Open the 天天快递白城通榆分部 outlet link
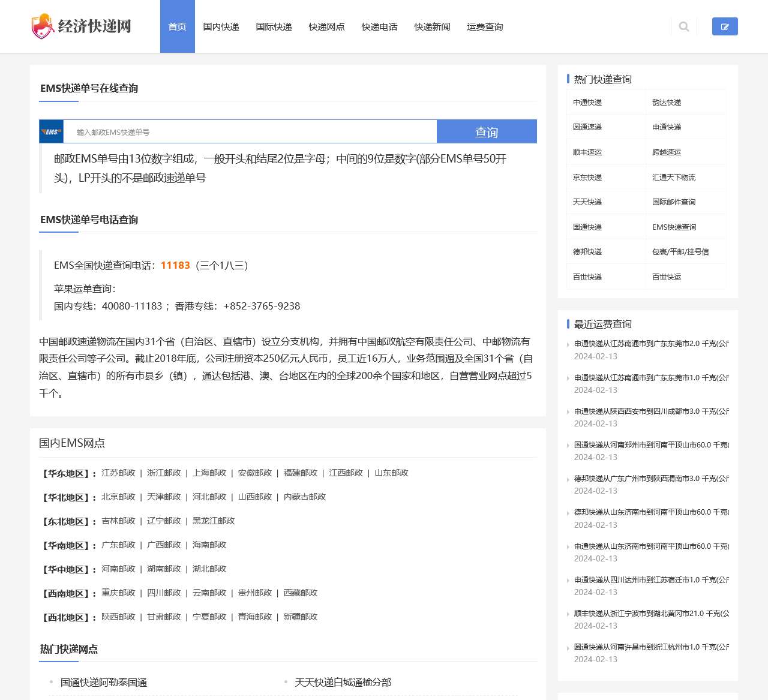The image size is (768, 700). 343,683
